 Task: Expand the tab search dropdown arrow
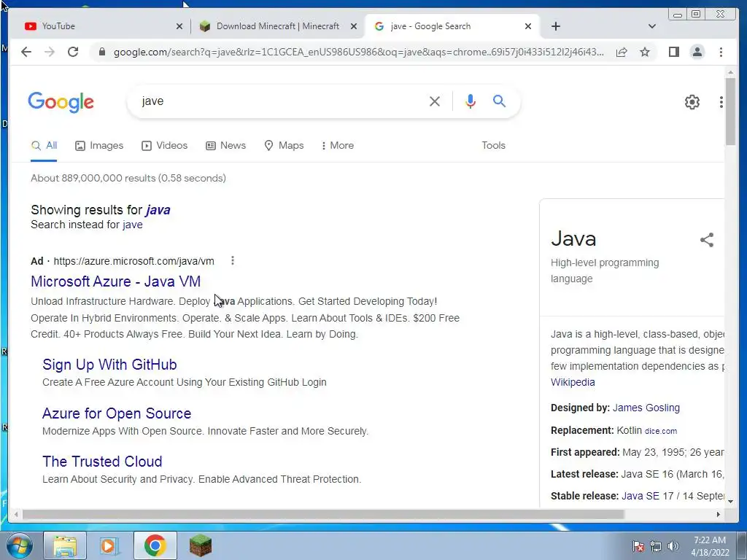tap(652, 26)
